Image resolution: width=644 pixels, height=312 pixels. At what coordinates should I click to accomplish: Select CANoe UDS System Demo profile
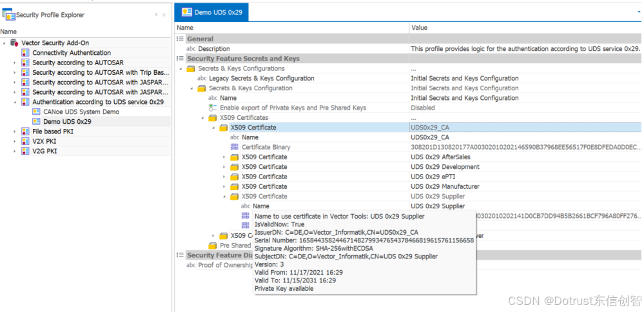tap(81, 112)
